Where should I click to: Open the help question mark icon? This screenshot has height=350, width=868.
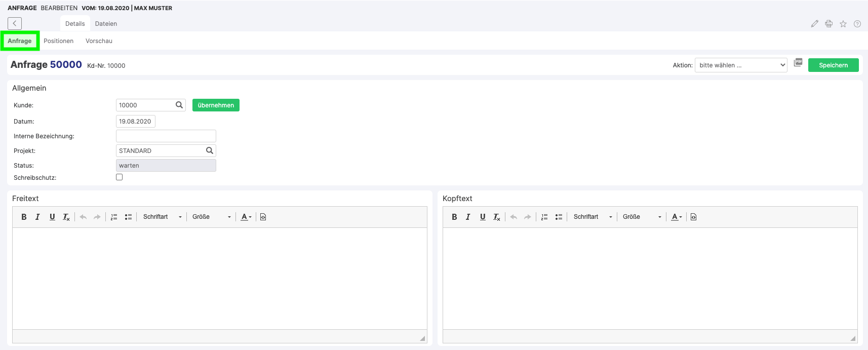pos(857,24)
